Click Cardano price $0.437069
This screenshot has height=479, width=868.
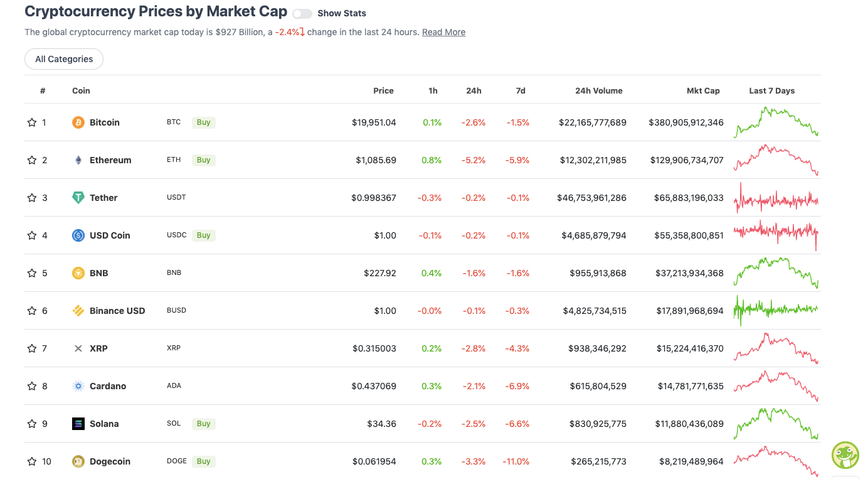374,386
